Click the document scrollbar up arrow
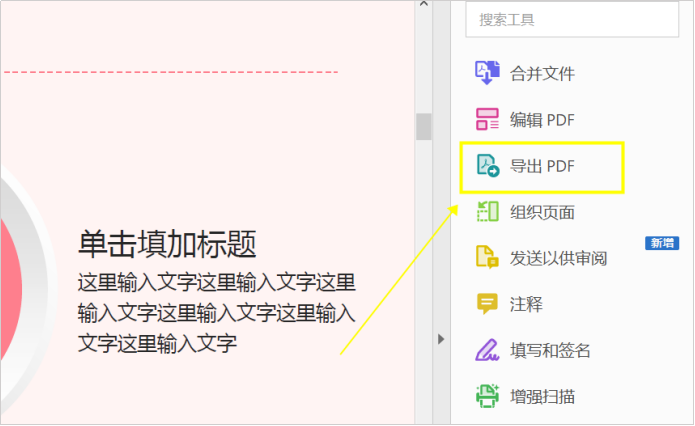 click(x=424, y=4)
